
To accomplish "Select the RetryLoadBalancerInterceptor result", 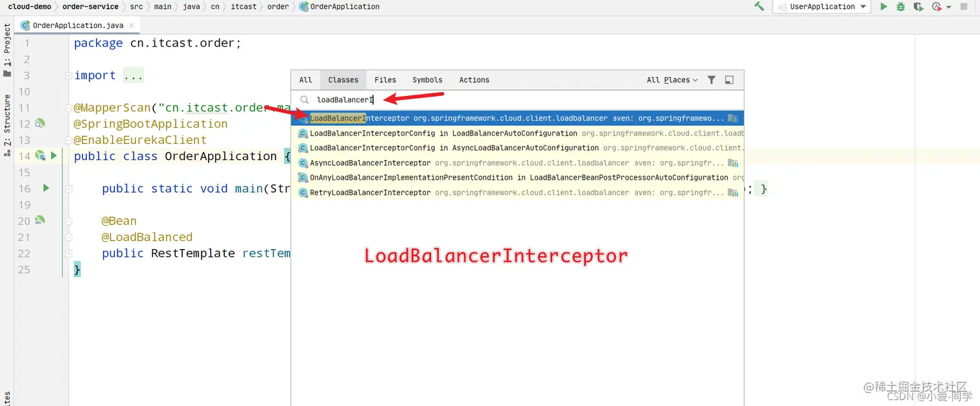I will (x=517, y=193).
